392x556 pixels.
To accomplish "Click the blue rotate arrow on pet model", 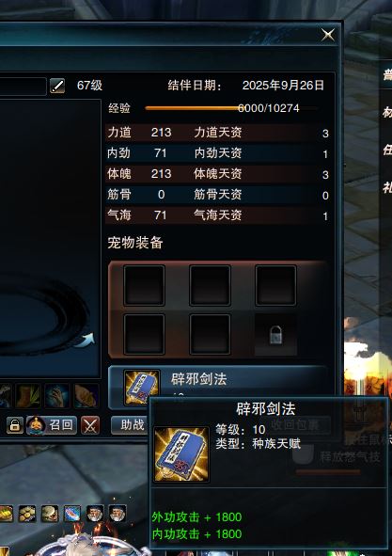I will pos(86,340).
